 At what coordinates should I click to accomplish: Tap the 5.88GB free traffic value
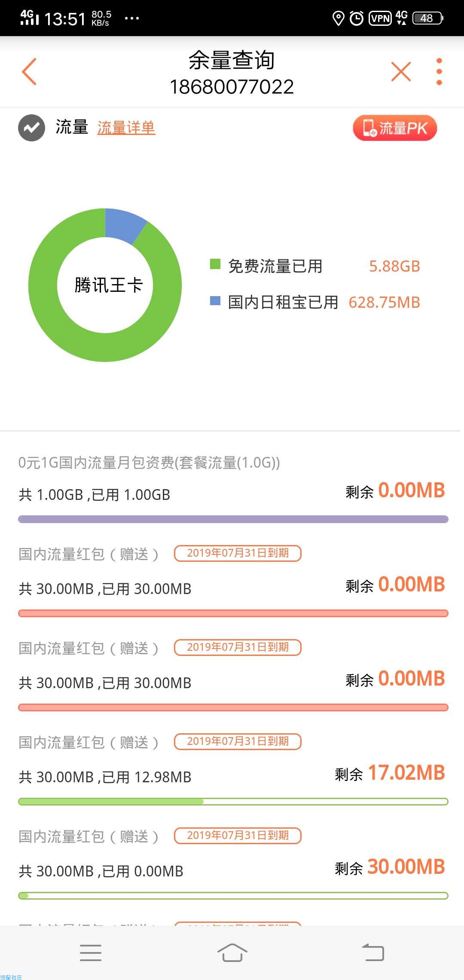pyautogui.click(x=394, y=266)
